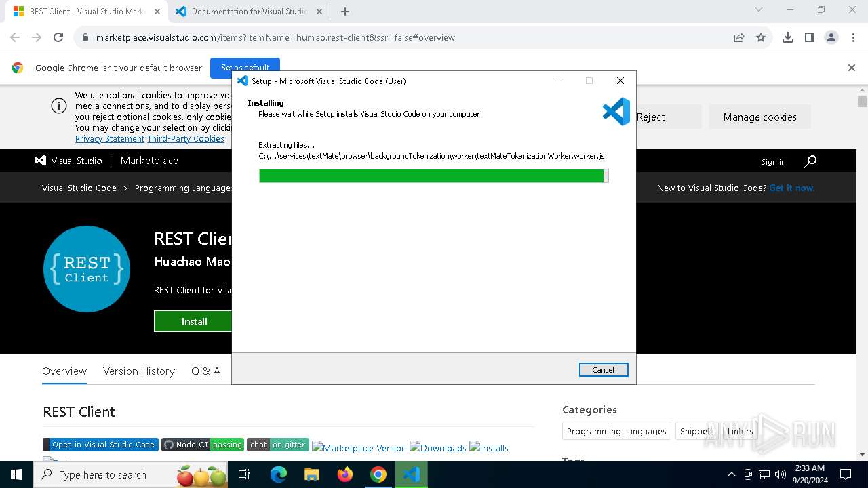Toggle the Chrome side panel icon
The image size is (868, 488).
pyautogui.click(x=810, y=38)
